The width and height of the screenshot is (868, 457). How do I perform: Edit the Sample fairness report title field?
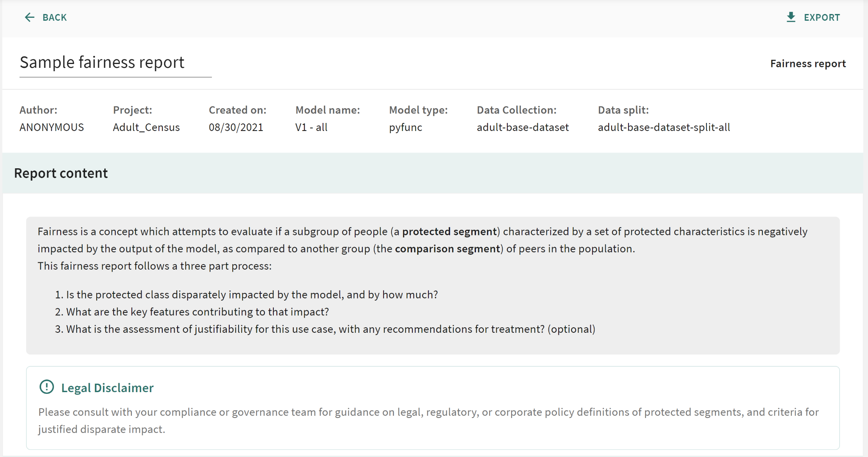pos(115,63)
